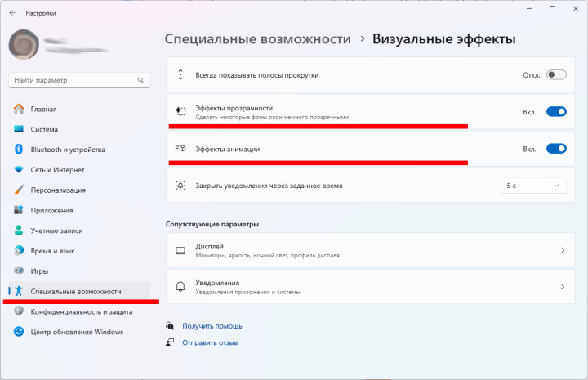
Task: Click the Игры gamepad icon
Action: click(19, 270)
